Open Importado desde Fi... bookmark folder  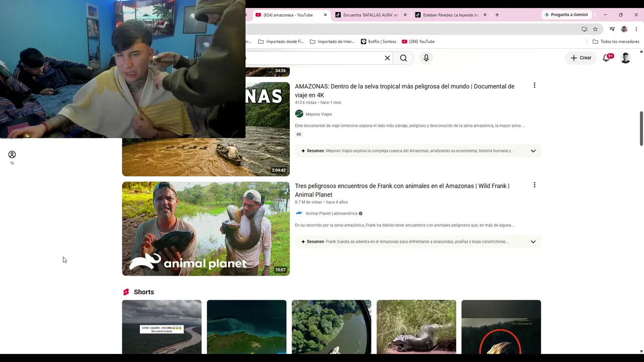[281, 42]
